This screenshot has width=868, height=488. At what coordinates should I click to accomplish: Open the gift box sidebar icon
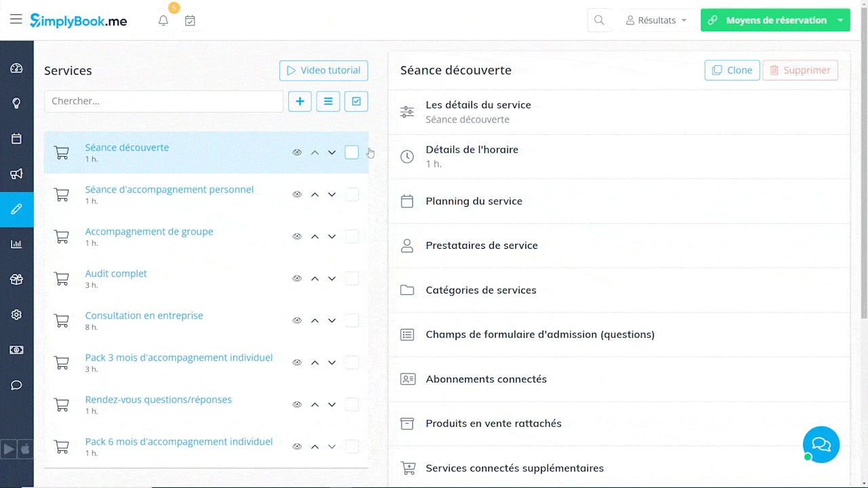click(x=17, y=280)
